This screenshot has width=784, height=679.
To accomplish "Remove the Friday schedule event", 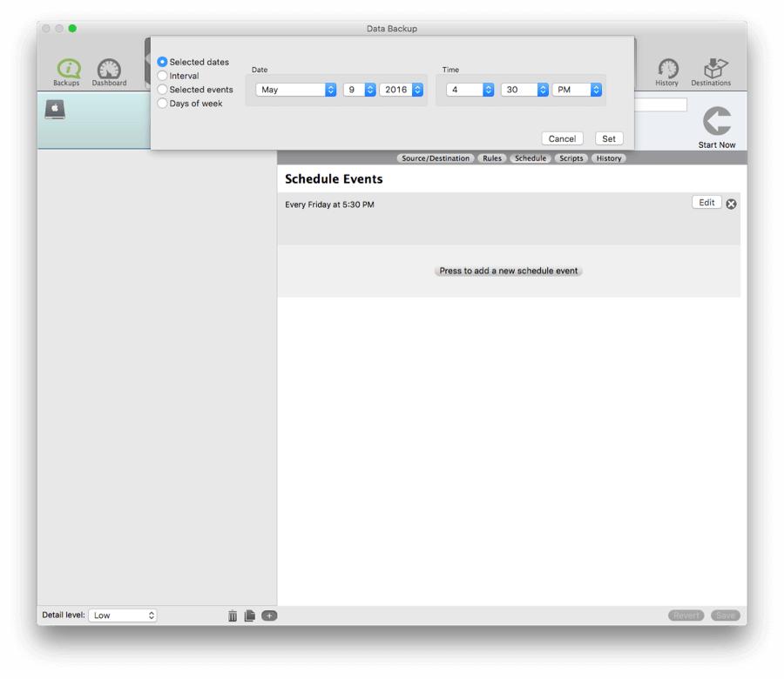I will click(731, 203).
